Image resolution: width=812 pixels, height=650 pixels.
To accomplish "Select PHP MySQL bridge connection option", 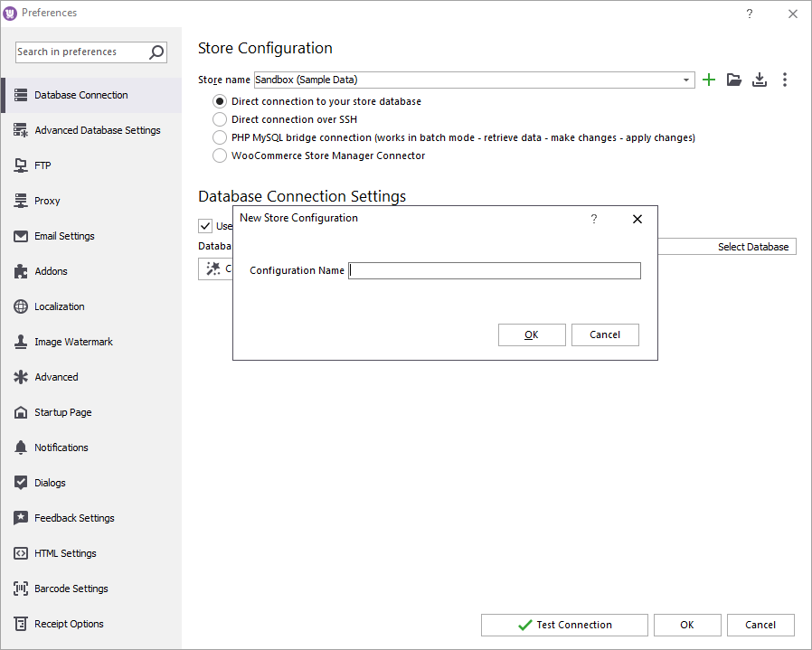I will click(220, 137).
